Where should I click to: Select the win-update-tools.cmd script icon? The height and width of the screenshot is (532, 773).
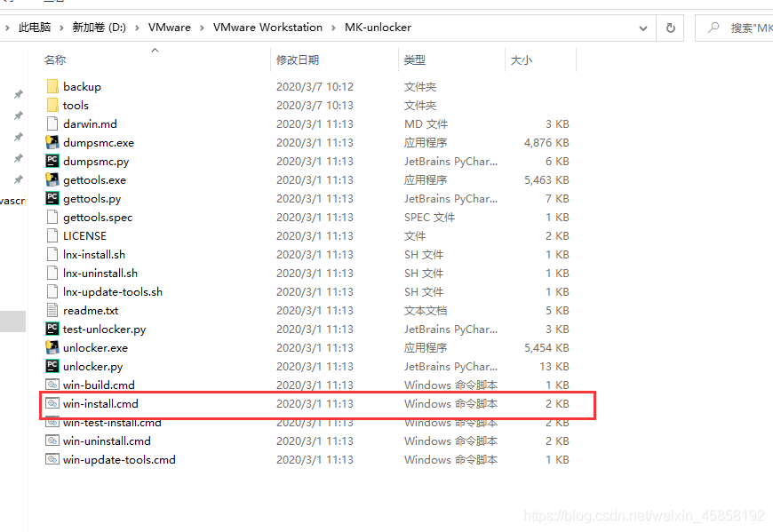(x=52, y=459)
